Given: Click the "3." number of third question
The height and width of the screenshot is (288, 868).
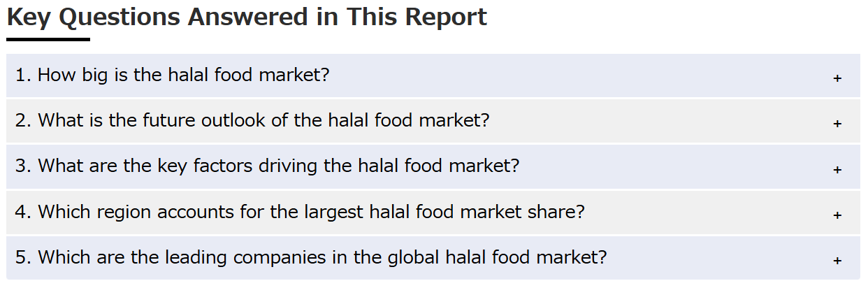Looking at the screenshot, I should click(x=24, y=166).
